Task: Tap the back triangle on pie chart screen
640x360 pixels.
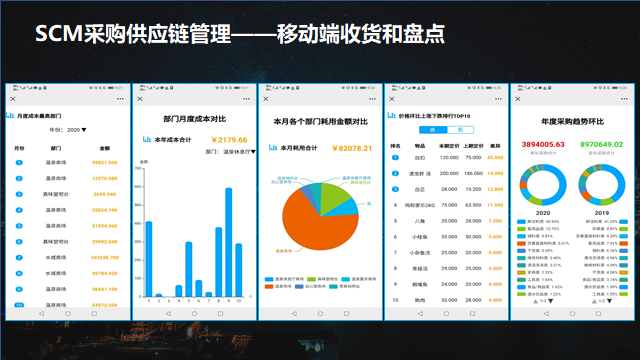Action: tap(294, 313)
